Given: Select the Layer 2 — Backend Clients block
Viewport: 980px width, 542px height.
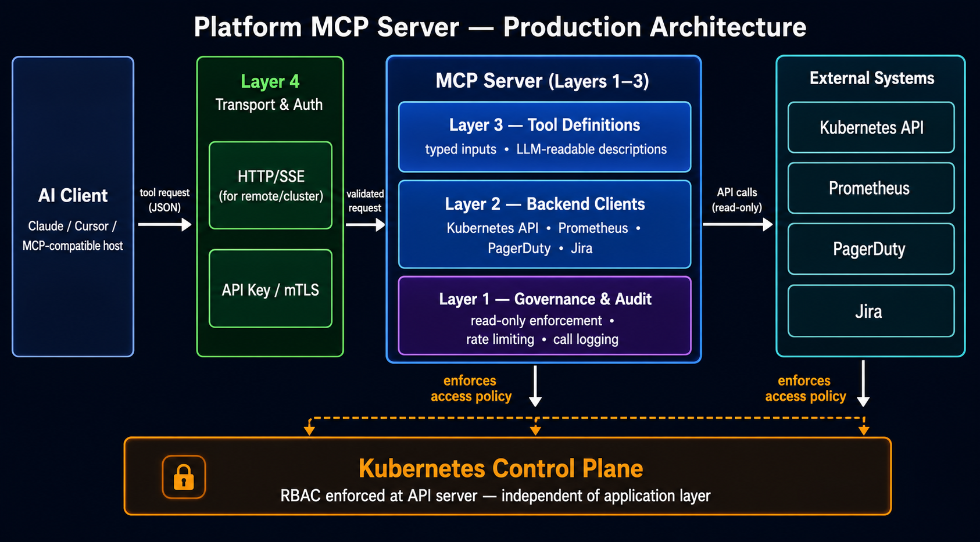Looking at the screenshot, I should click(545, 224).
